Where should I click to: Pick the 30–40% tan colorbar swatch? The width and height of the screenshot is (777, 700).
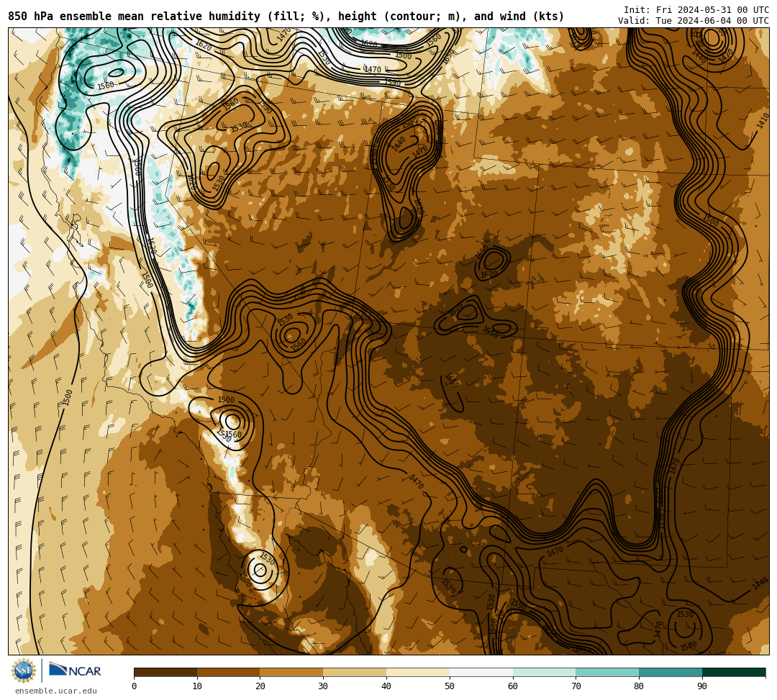tap(355, 672)
